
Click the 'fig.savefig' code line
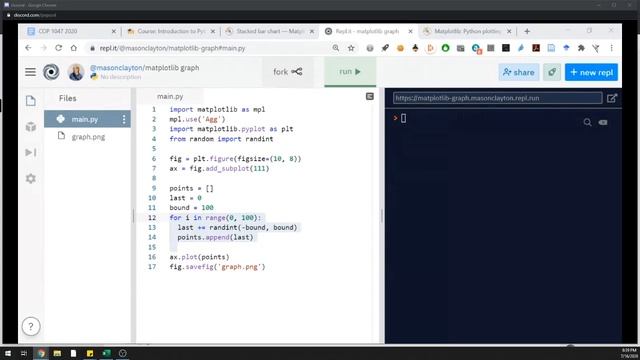point(217,267)
